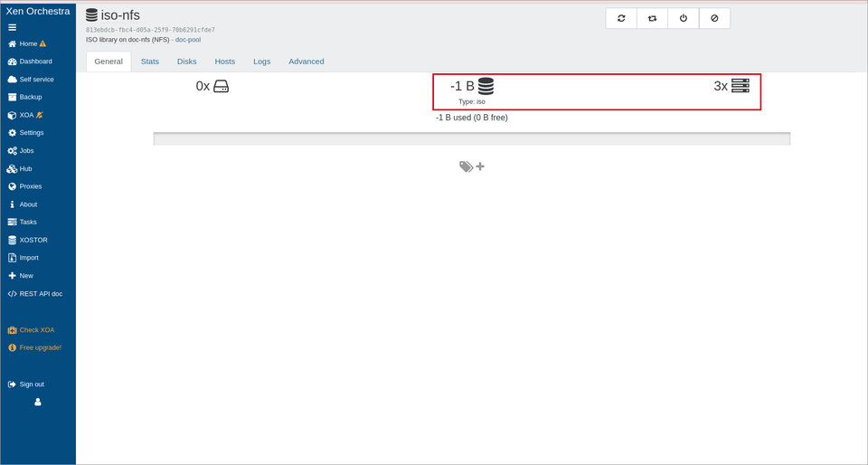Click New in the sidebar
The width and height of the screenshot is (868, 465).
(21, 276)
